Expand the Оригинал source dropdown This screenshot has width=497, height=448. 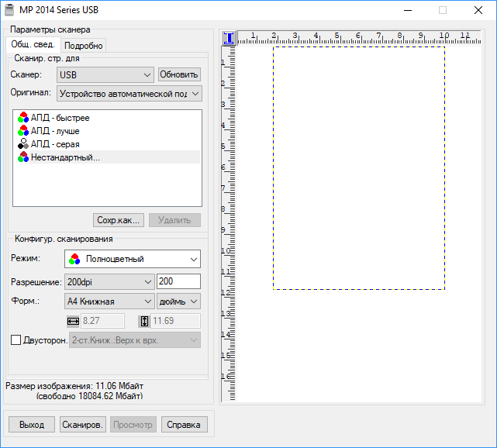[129, 94]
